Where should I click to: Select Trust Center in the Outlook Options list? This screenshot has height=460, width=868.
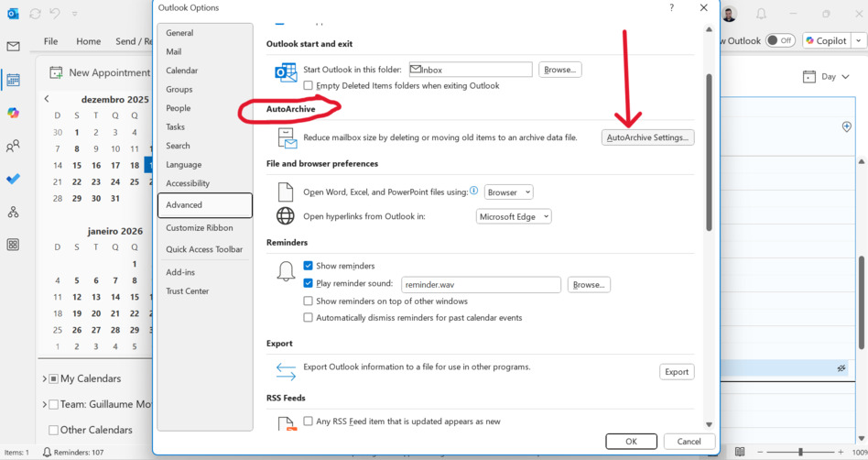pyautogui.click(x=205, y=291)
